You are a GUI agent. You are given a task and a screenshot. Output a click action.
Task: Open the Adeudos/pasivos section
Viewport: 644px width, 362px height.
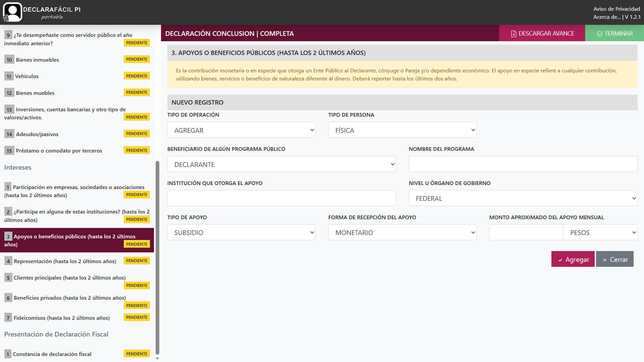pyautogui.click(x=77, y=134)
